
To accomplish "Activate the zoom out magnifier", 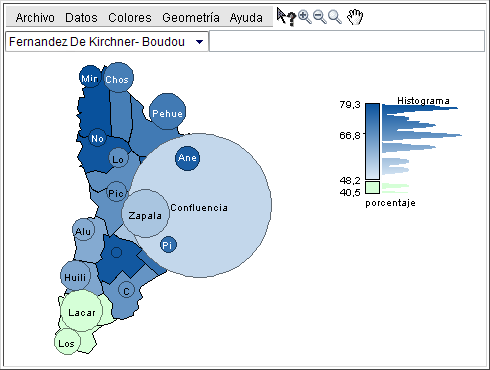I will click(320, 17).
